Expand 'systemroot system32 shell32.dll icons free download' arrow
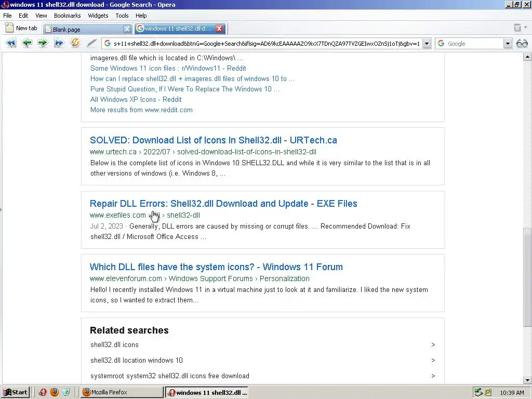This screenshot has width=532, height=399. 433,376
